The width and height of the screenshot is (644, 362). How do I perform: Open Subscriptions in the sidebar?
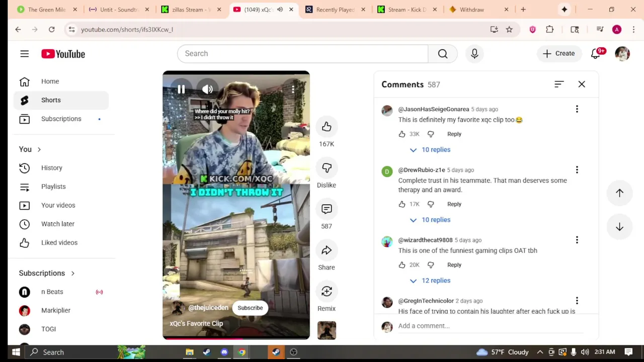(61, 119)
